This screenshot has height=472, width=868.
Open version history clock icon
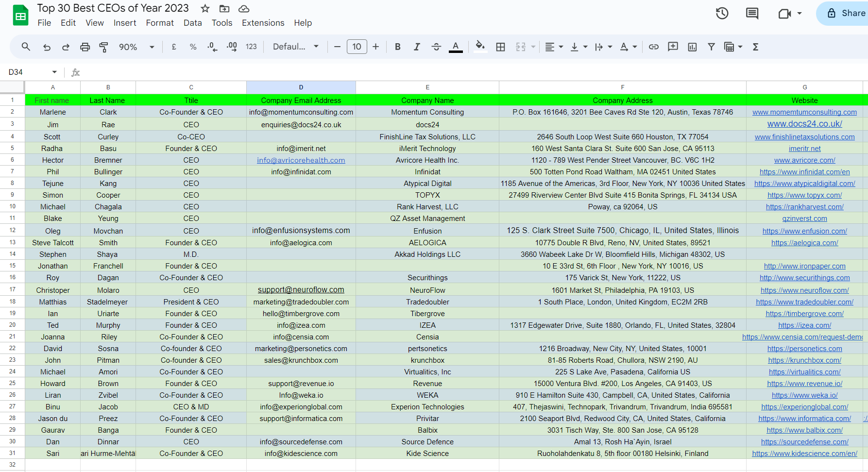pyautogui.click(x=722, y=14)
